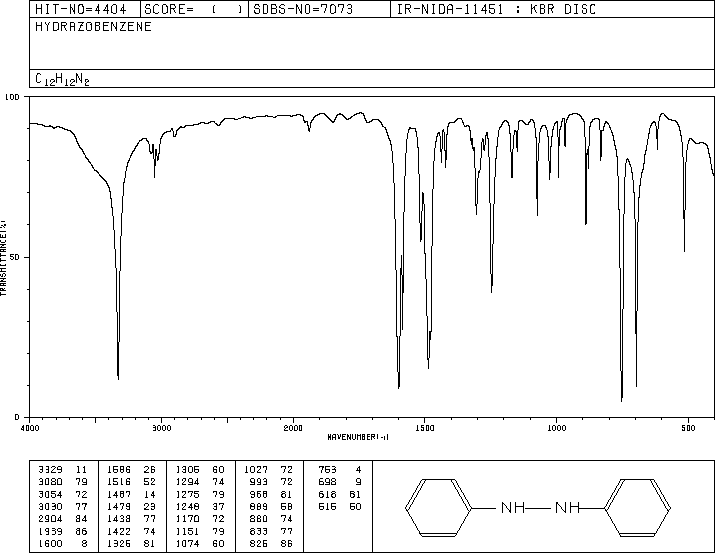
Task: Click the right NH group in the structure
Action: [x=567, y=507]
